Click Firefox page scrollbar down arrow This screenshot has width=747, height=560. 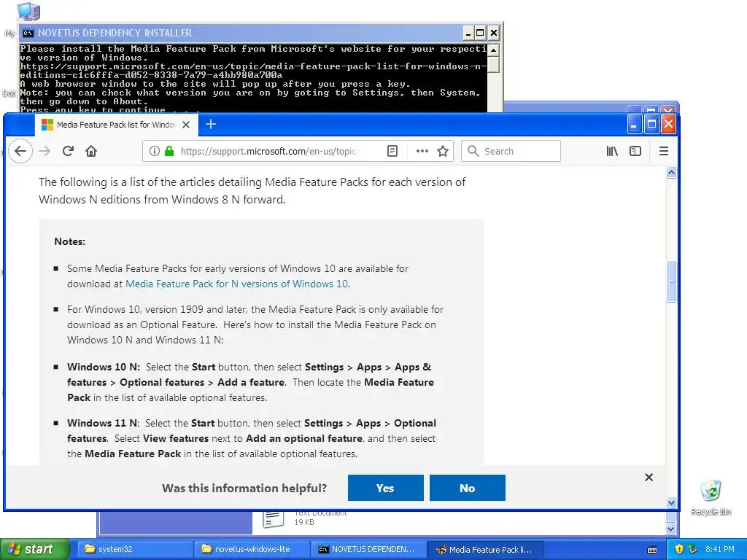click(x=672, y=503)
